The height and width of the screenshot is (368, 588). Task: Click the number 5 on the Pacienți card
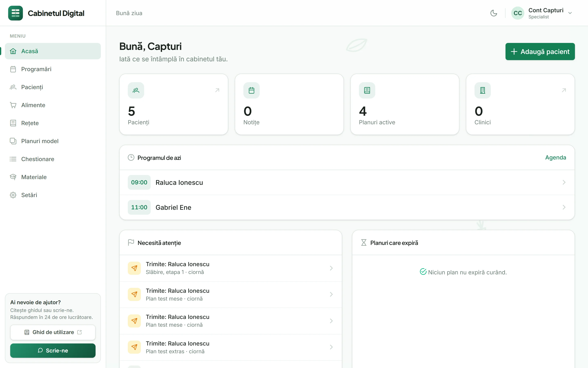point(131,111)
